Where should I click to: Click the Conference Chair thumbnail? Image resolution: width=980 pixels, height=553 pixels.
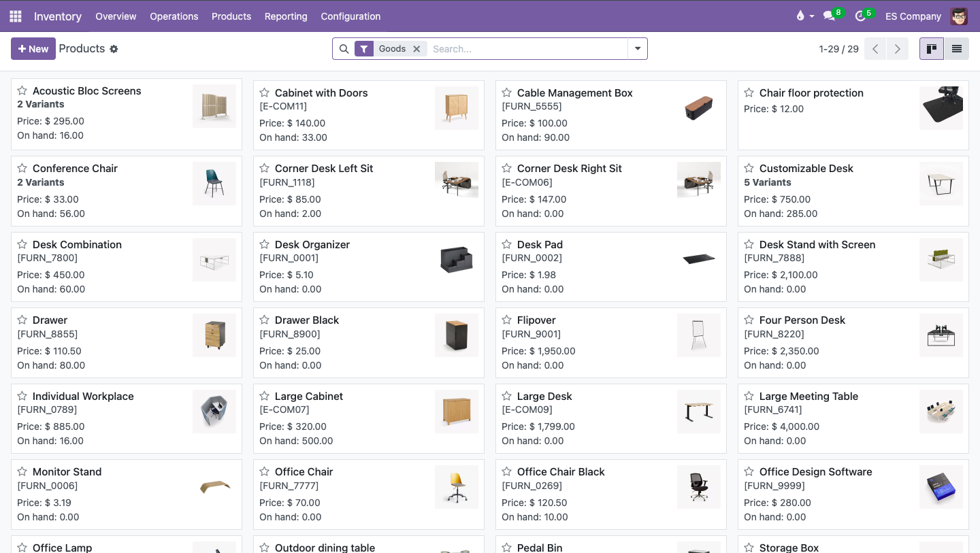[214, 184]
